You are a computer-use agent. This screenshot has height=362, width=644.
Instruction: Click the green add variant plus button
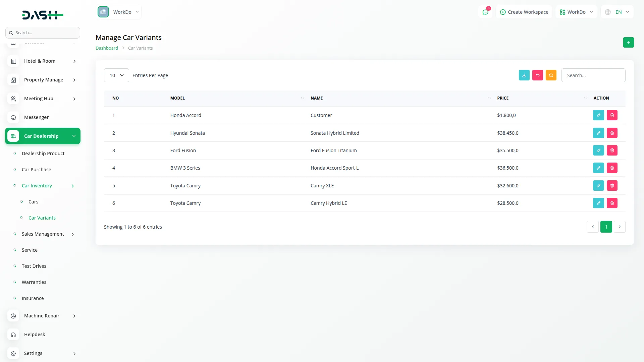click(x=628, y=43)
